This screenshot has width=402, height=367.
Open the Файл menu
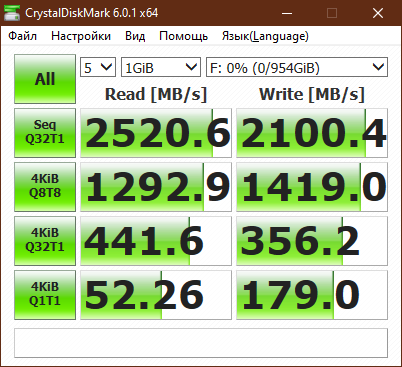coord(22,36)
